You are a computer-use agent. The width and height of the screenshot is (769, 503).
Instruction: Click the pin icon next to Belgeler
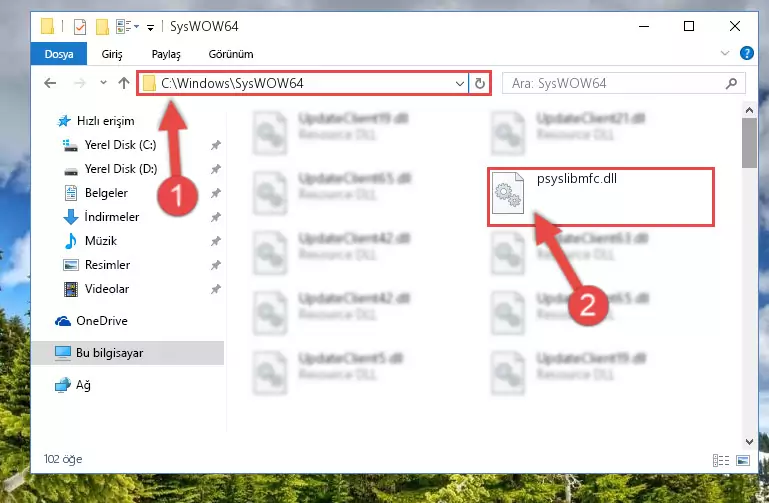(215, 193)
